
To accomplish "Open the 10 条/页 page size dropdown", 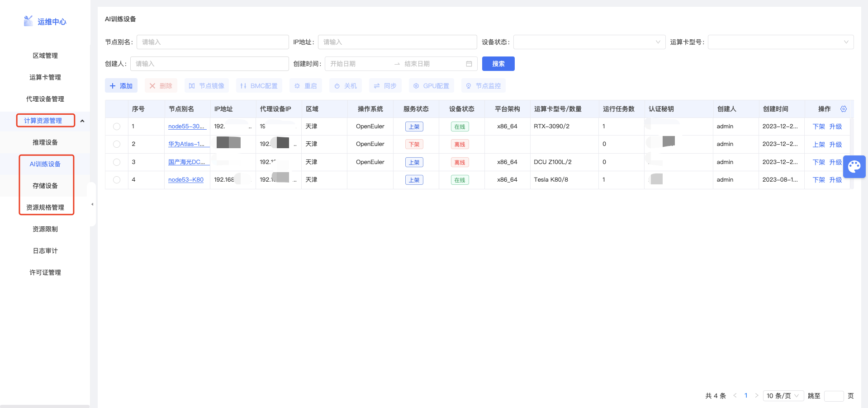I will (x=783, y=396).
